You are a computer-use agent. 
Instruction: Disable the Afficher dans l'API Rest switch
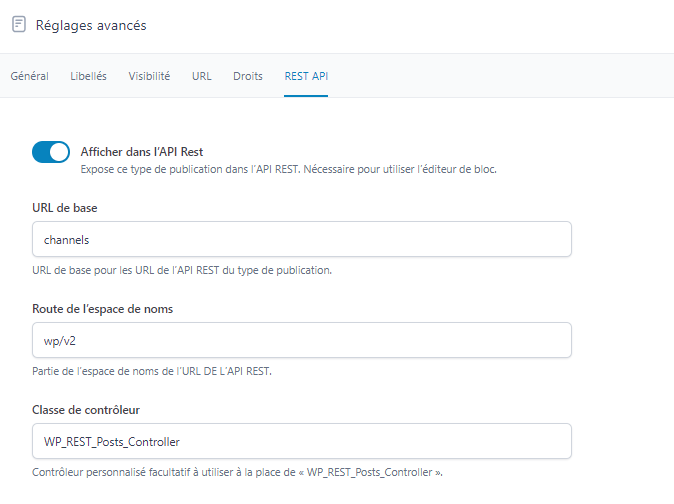tap(51, 152)
